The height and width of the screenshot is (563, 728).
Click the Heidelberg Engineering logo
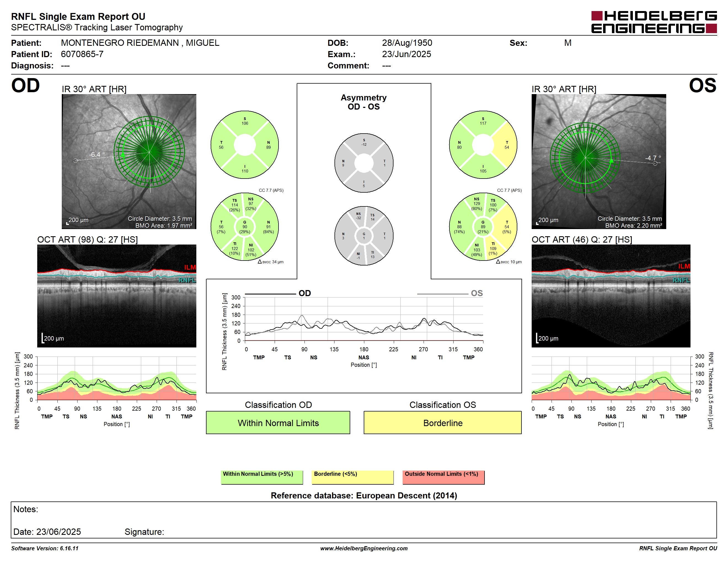tap(654, 22)
